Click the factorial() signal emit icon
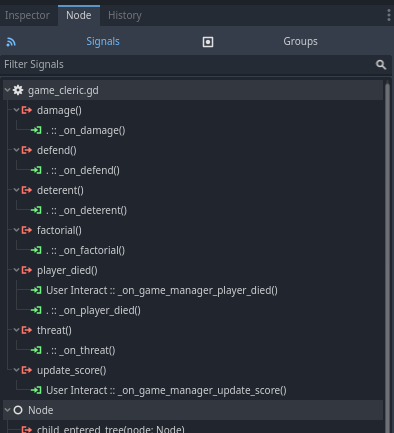 tap(27, 230)
